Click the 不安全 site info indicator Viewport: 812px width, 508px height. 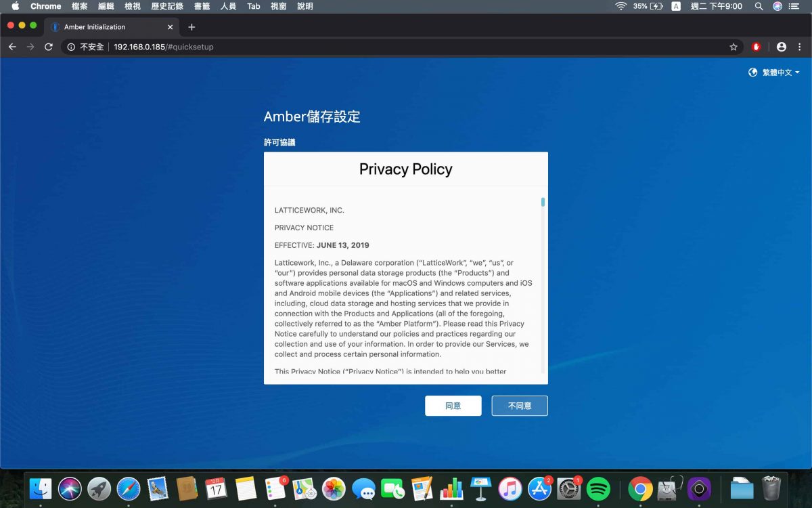coord(86,47)
